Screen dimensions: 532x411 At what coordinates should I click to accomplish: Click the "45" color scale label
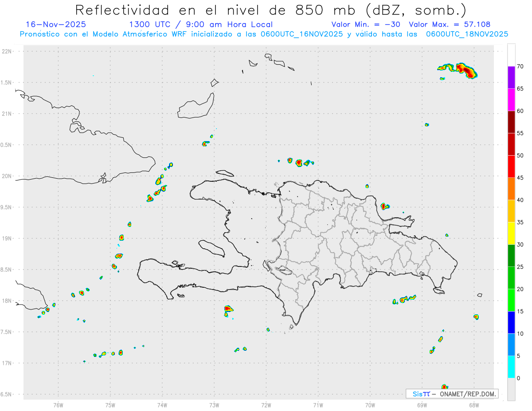[x=520, y=178]
